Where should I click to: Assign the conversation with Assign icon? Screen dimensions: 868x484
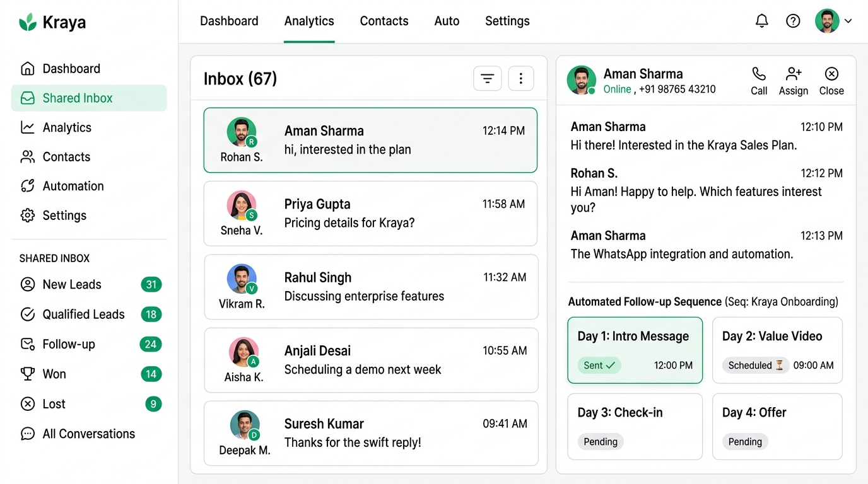coord(794,81)
